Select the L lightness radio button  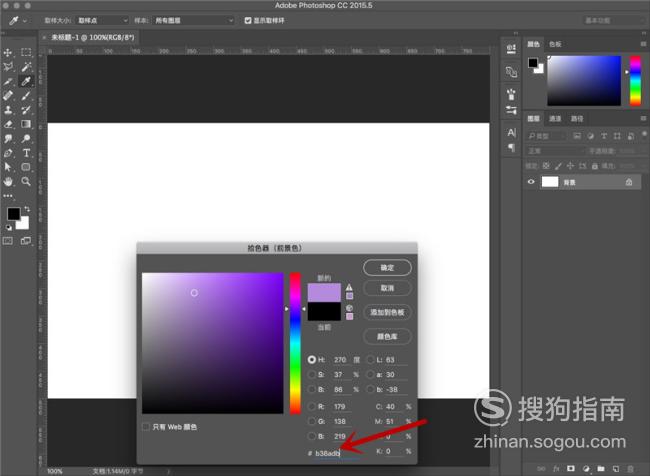[x=370, y=360]
